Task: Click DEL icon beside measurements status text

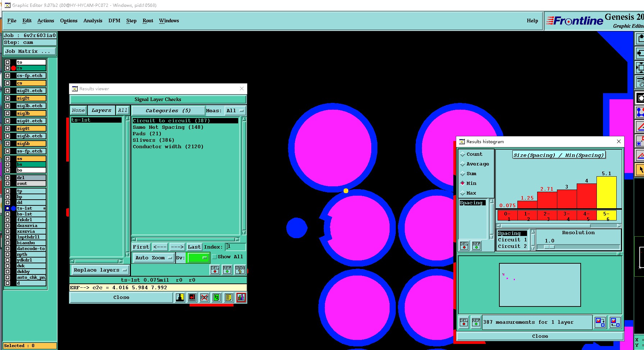Action: 464,322
